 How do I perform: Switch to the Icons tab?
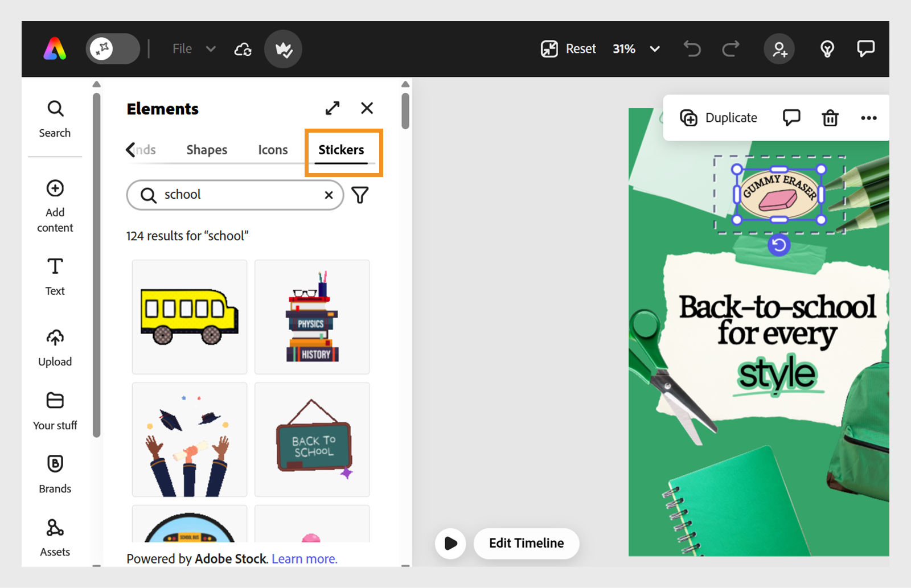click(273, 150)
